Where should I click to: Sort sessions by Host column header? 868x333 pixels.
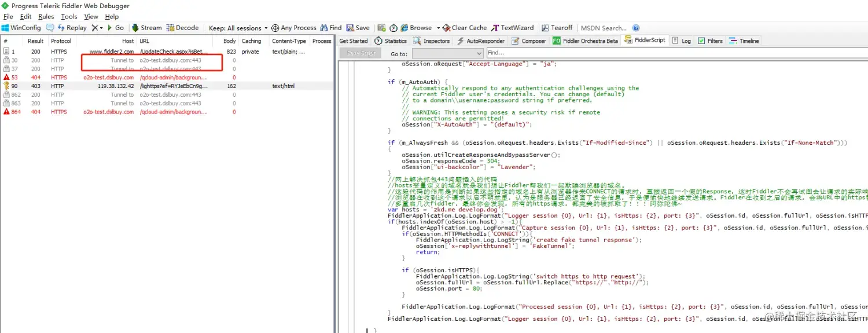tap(106, 41)
